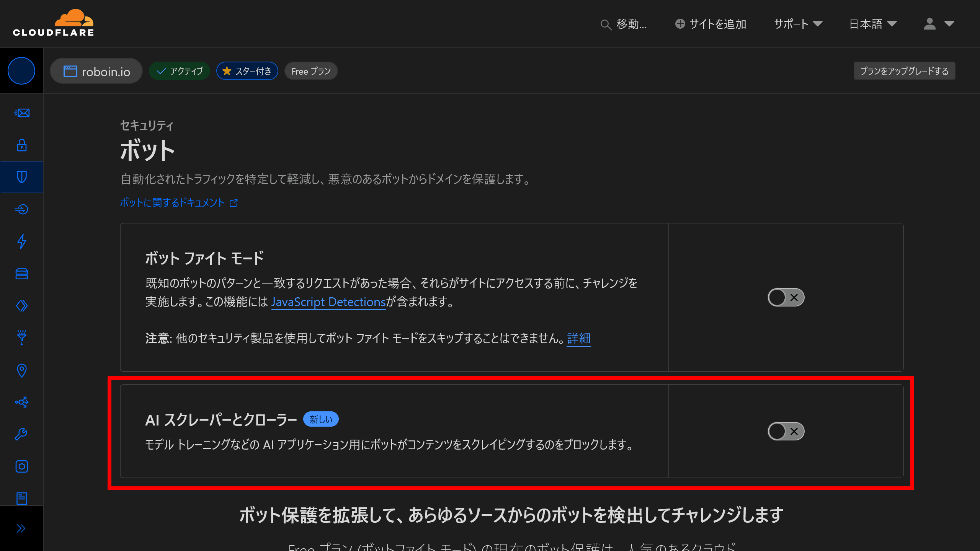Click the plus icon for adding site

point(680,24)
